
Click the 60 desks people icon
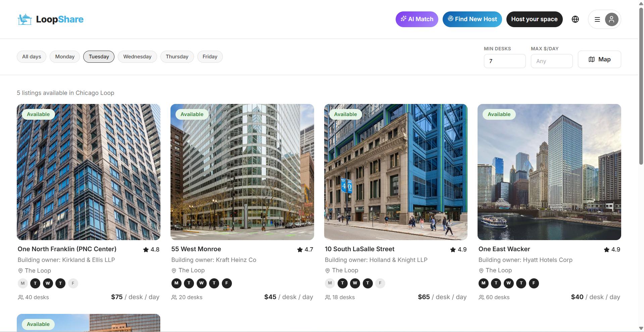pos(482,297)
